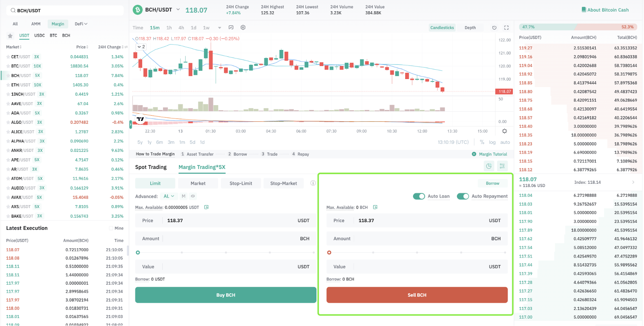Collapse the indicator legend showing 2
Screen dimensions: 644x326
coord(141,47)
